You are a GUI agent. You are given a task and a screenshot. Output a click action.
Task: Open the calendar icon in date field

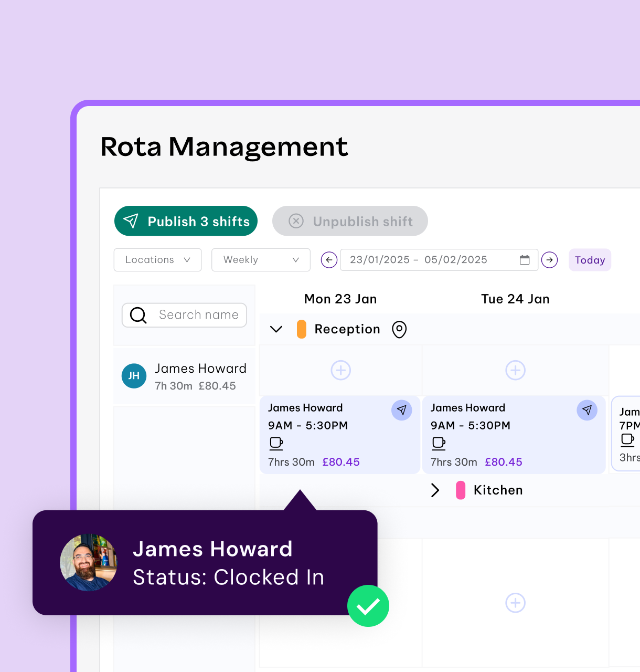(525, 260)
